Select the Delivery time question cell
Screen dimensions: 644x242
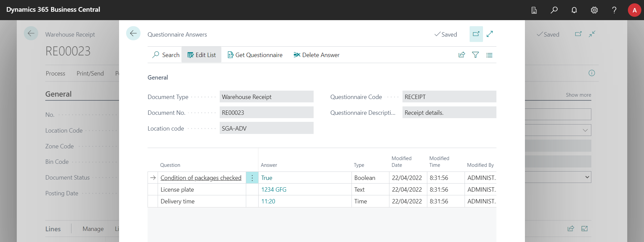(202, 201)
